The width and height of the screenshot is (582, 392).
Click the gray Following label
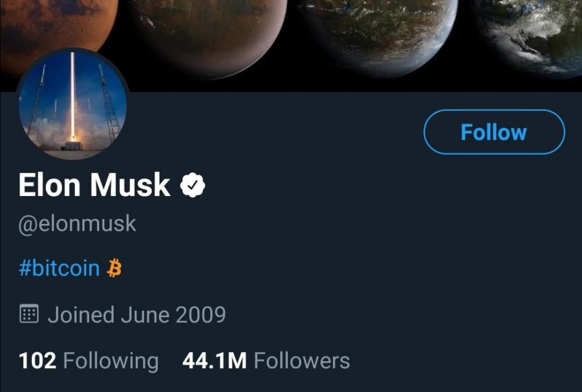click(x=110, y=361)
